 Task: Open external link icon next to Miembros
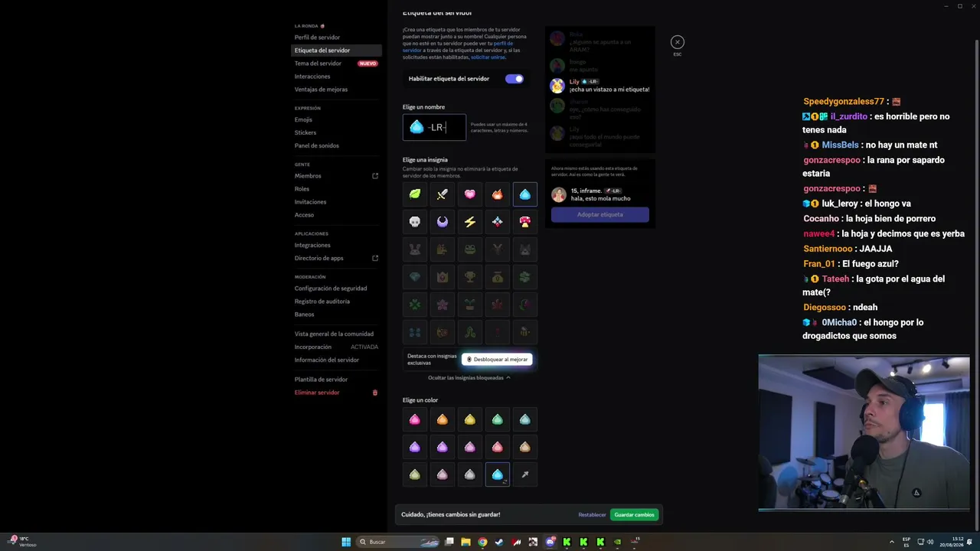click(375, 176)
